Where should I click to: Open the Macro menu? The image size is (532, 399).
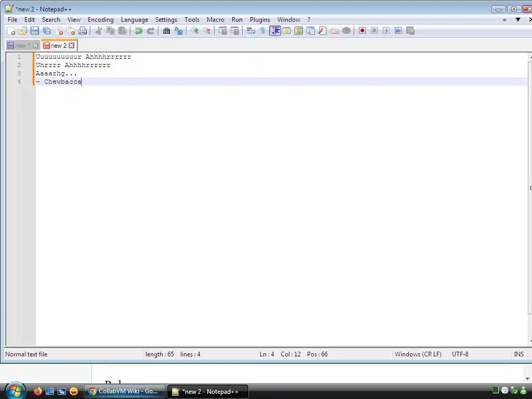coord(216,20)
